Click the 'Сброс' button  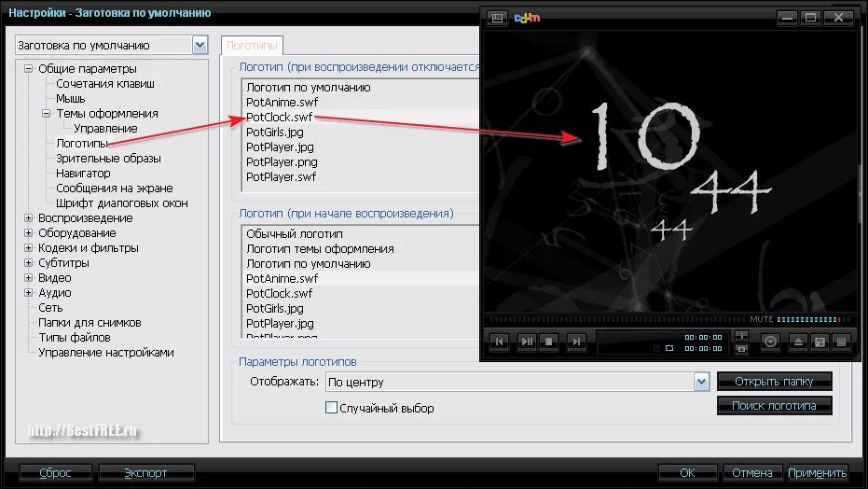coord(55,473)
